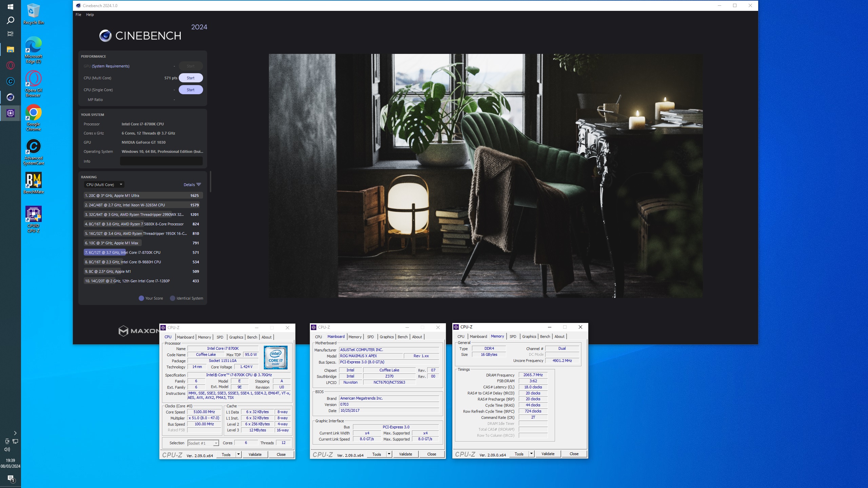The width and height of the screenshot is (868, 488).
Task: Switch to Opera GX taskbar icon
Action: (10, 65)
